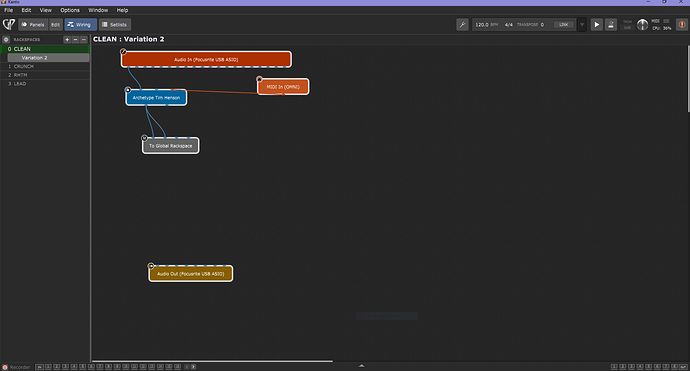The height and width of the screenshot is (371, 690).
Task: Open the tuner with the tuning fork icon
Action: [x=462, y=25]
